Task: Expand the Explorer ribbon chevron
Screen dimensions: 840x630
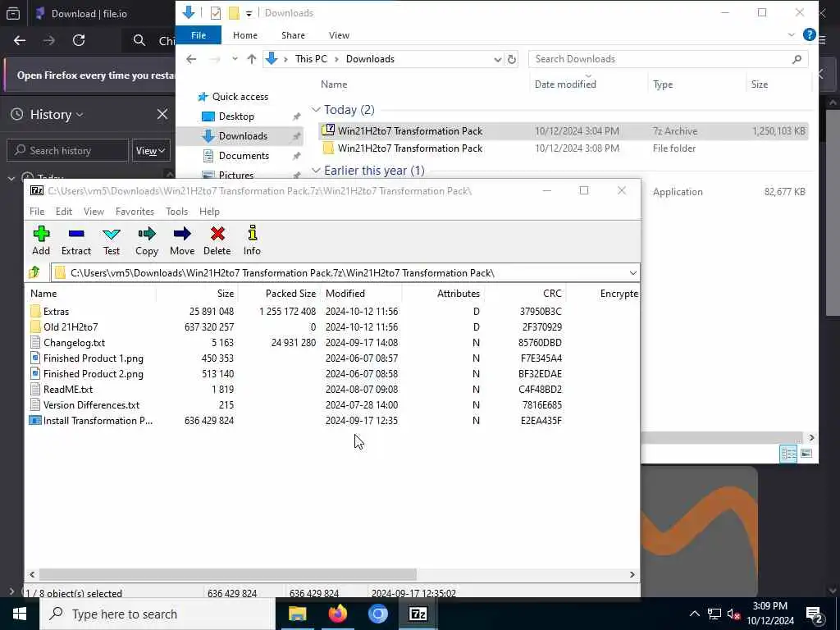Action: [x=792, y=34]
